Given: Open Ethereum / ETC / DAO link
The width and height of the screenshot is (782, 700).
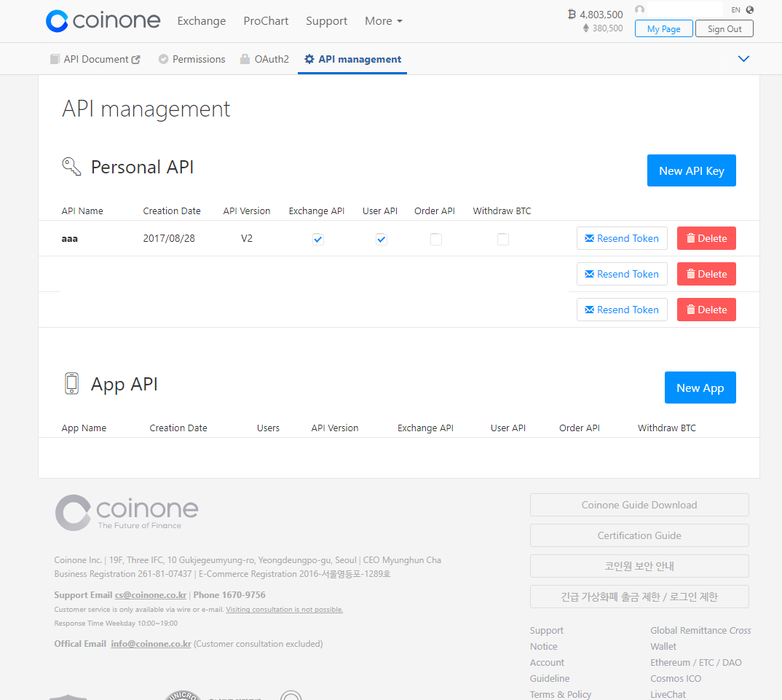Looking at the screenshot, I should [696, 663].
